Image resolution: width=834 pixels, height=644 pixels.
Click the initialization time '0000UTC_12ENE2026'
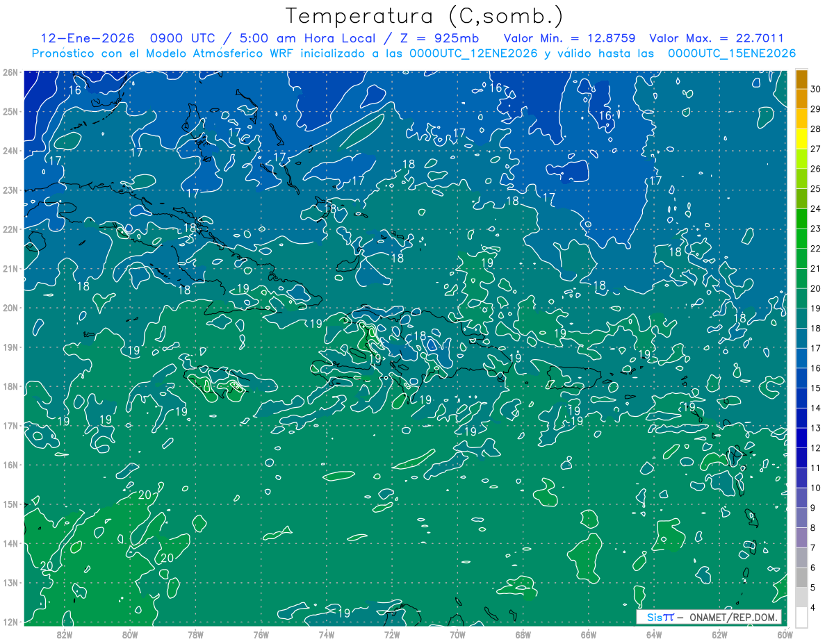point(473,53)
